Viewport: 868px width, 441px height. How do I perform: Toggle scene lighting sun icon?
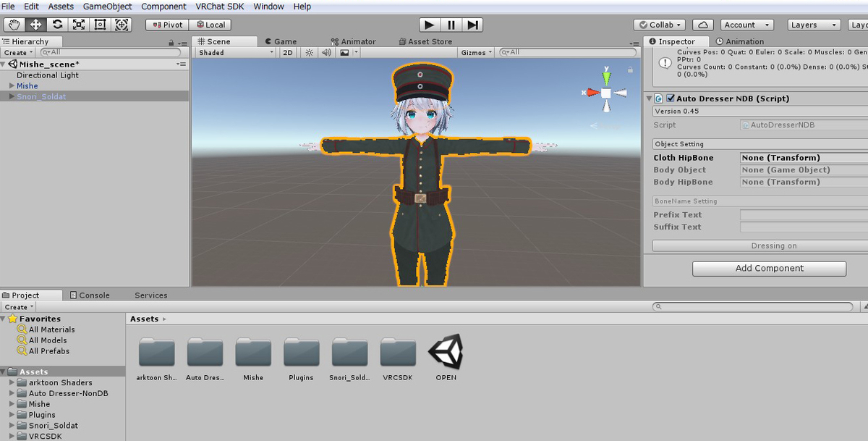pos(309,53)
